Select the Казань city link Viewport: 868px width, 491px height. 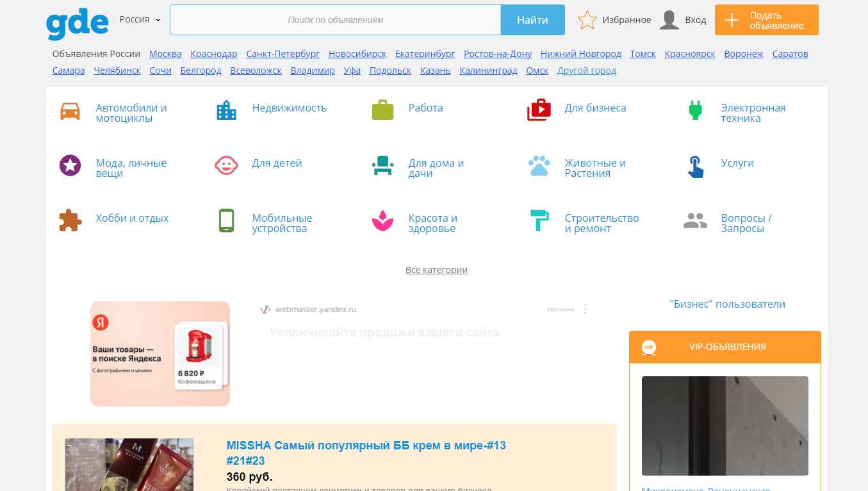(x=436, y=71)
